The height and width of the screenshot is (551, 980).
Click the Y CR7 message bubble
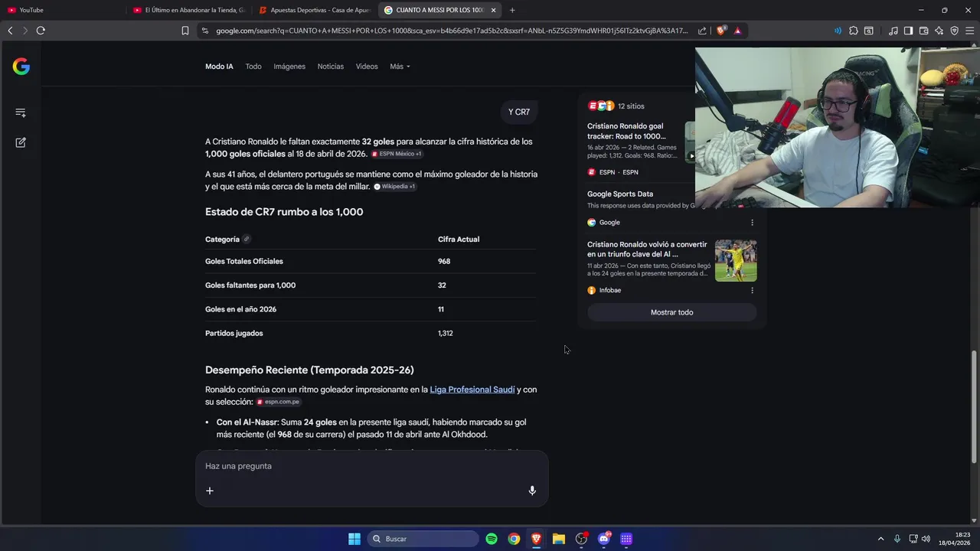[x=519, y=112]
